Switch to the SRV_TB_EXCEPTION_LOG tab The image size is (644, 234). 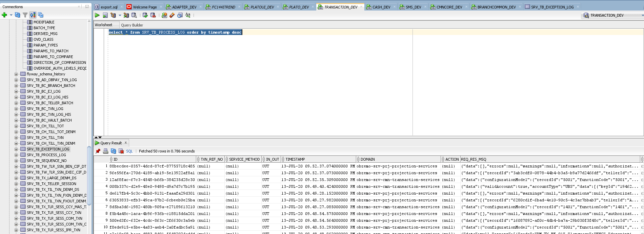point(552,7)
